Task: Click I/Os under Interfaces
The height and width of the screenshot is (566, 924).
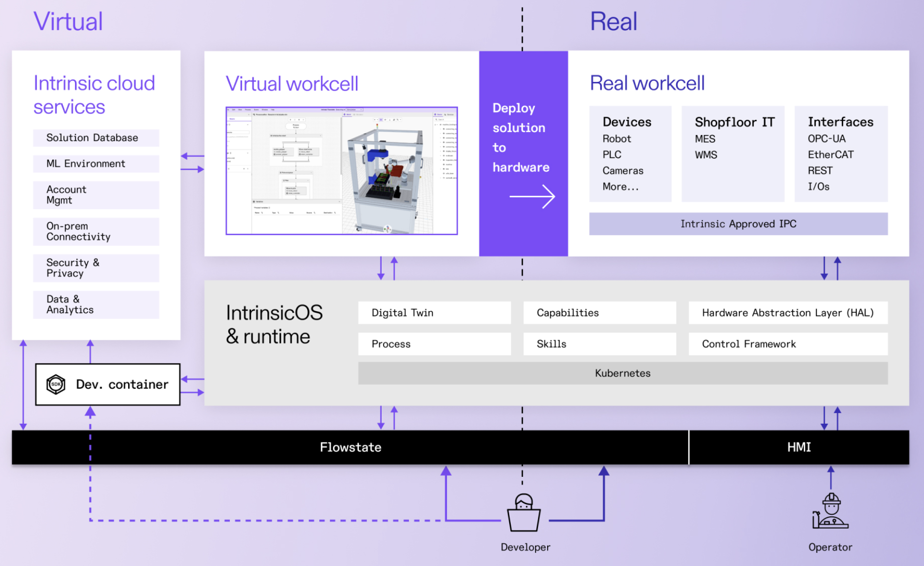Action: click(x=818, y=187)
